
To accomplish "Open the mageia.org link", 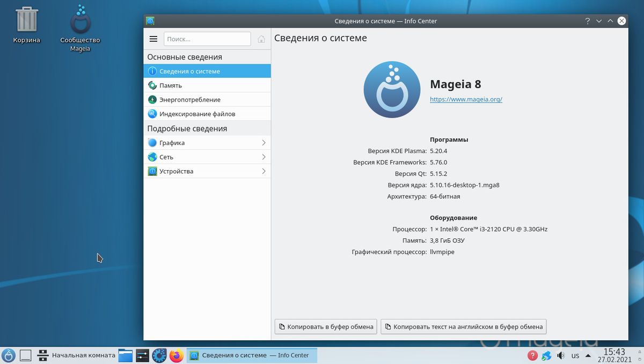I will point(465,99).
